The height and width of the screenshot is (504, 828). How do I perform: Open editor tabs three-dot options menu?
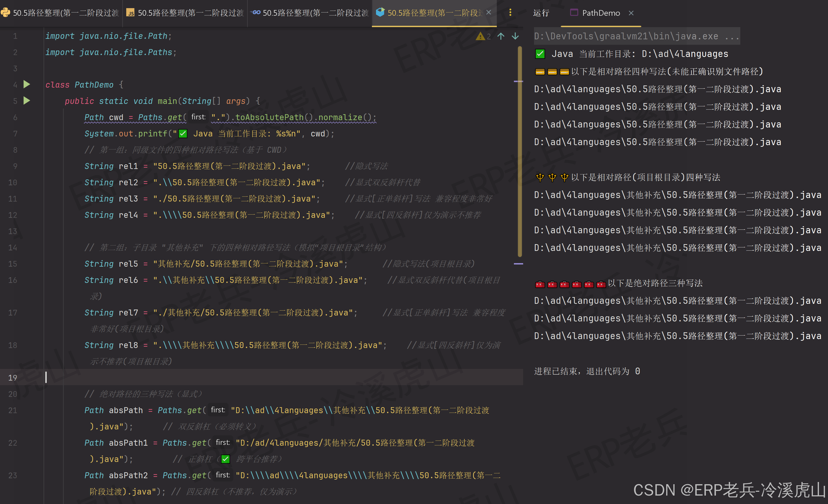tap(510, 13)
